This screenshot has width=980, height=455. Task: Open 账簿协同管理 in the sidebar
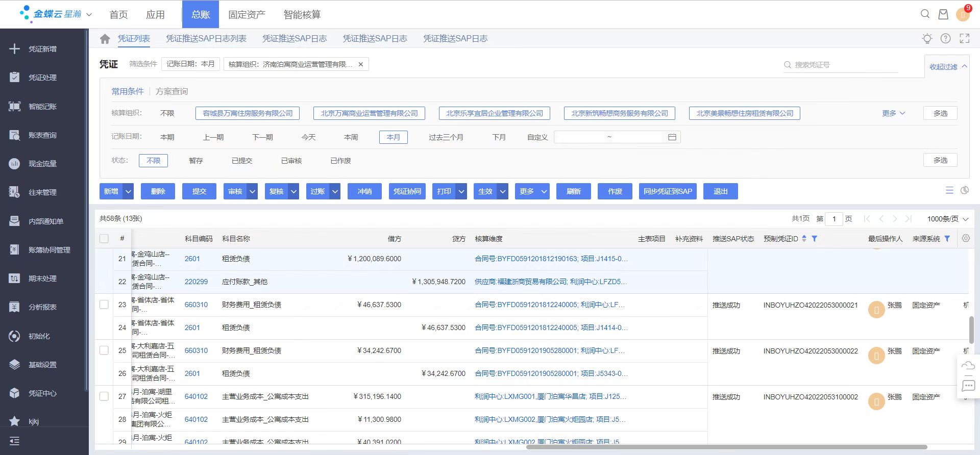pyautogui.click(x=49, y=250)
